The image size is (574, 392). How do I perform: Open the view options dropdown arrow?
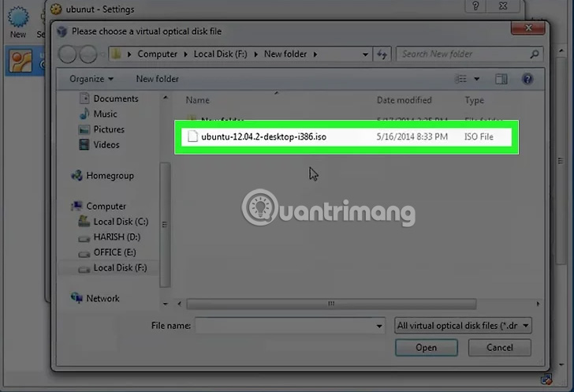tap(476, 79)
